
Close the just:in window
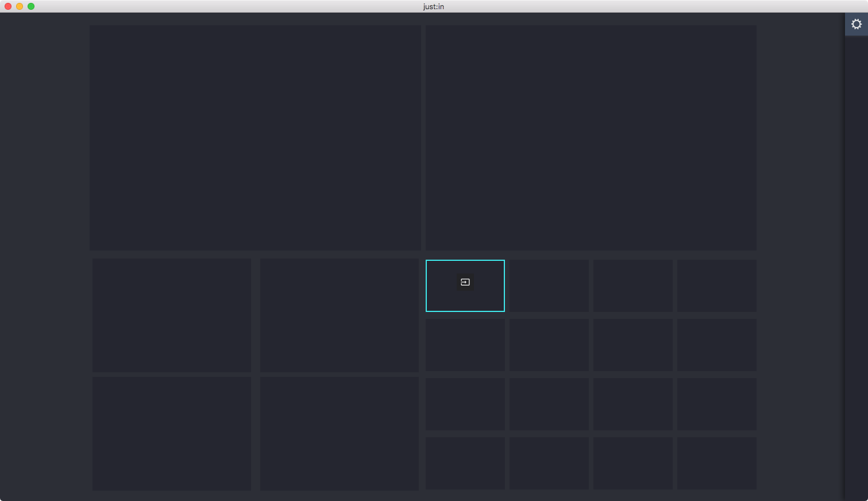point(8,6)
